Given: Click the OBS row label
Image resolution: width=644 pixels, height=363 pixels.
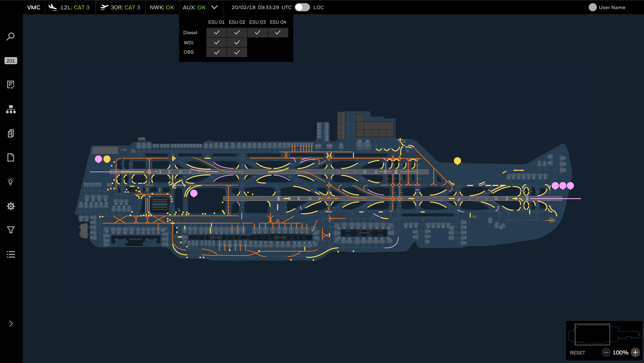Looking at the screenshot, I should click(189, 52).
